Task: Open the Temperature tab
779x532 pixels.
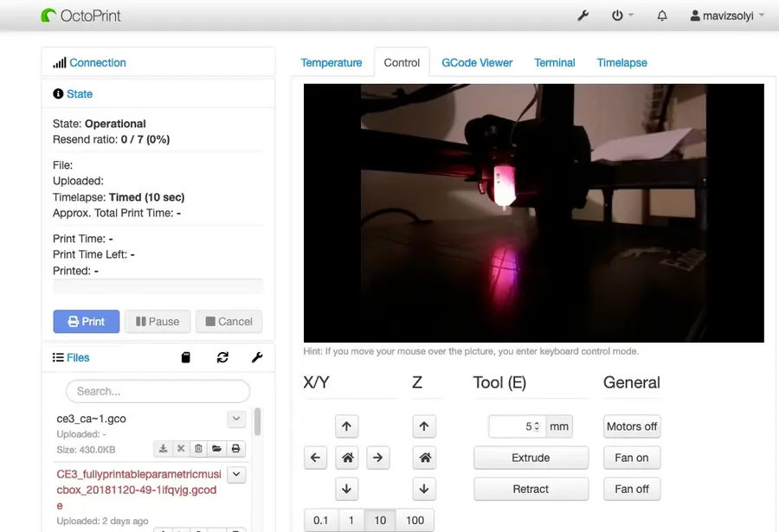Action: coord(331,62)
